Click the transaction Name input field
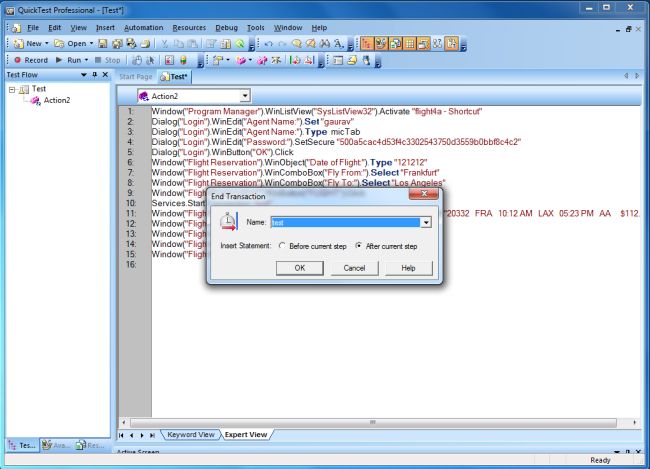 click(x=345, y=223)
